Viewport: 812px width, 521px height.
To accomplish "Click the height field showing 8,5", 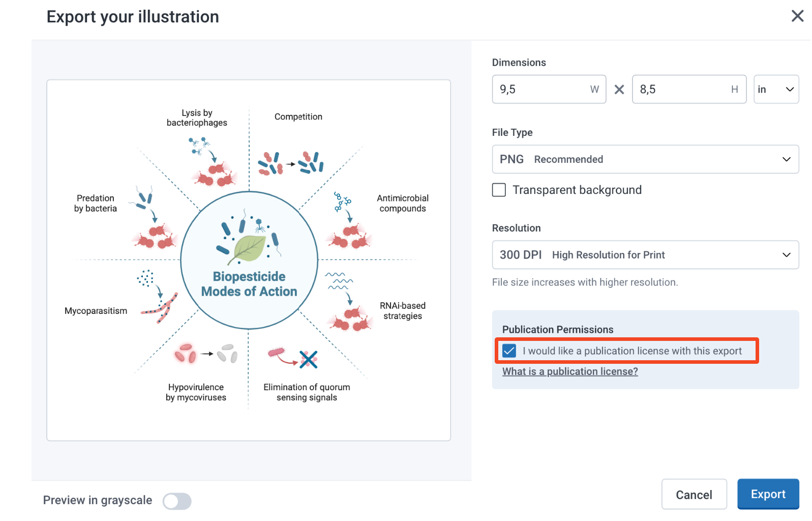I will tap(689, 90).
